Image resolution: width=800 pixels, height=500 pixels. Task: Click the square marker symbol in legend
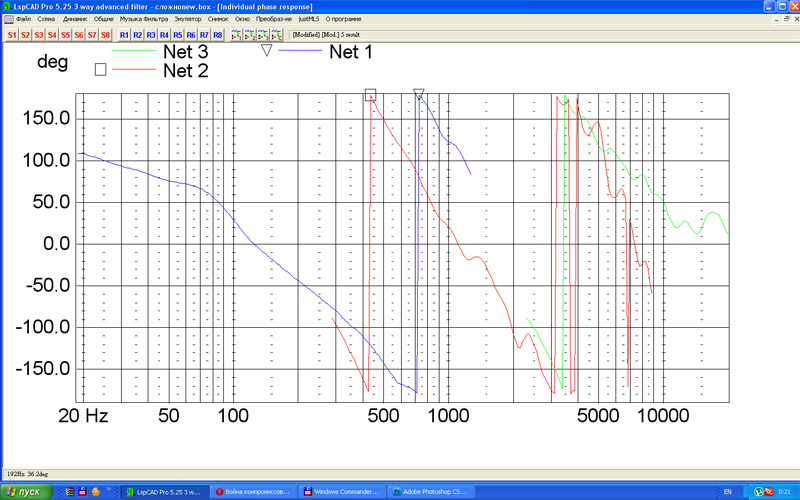[x=101, y=69]
